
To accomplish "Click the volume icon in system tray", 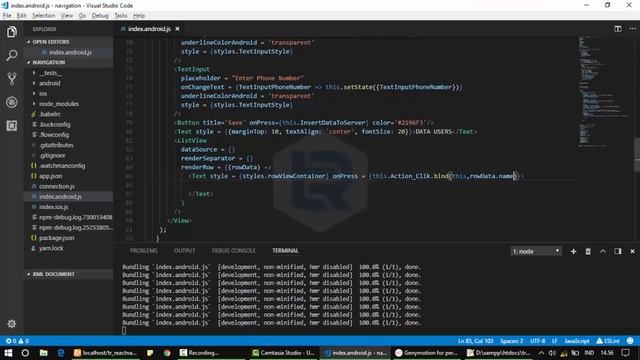I will (552, 353).
